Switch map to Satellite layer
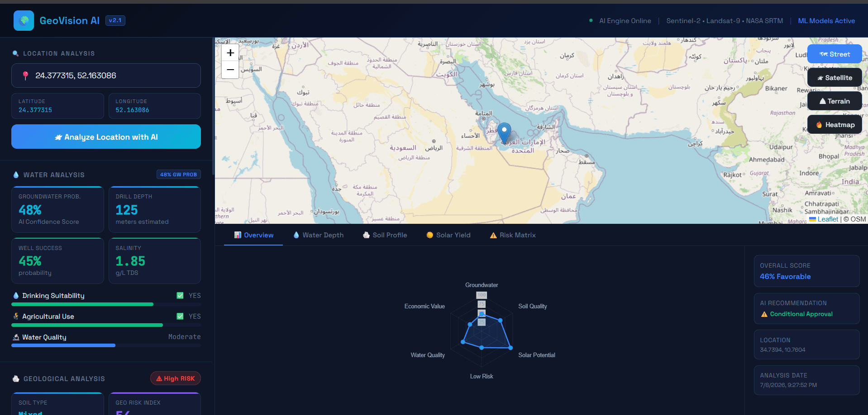This screenshot has width=868, height=415. (835, 78)
